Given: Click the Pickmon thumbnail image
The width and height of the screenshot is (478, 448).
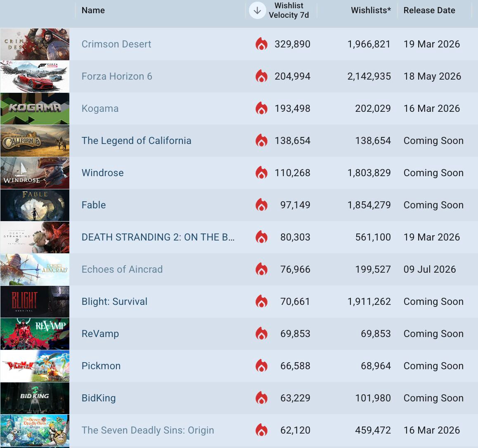Looking at the screenshot, I should [x=35, y=366].
